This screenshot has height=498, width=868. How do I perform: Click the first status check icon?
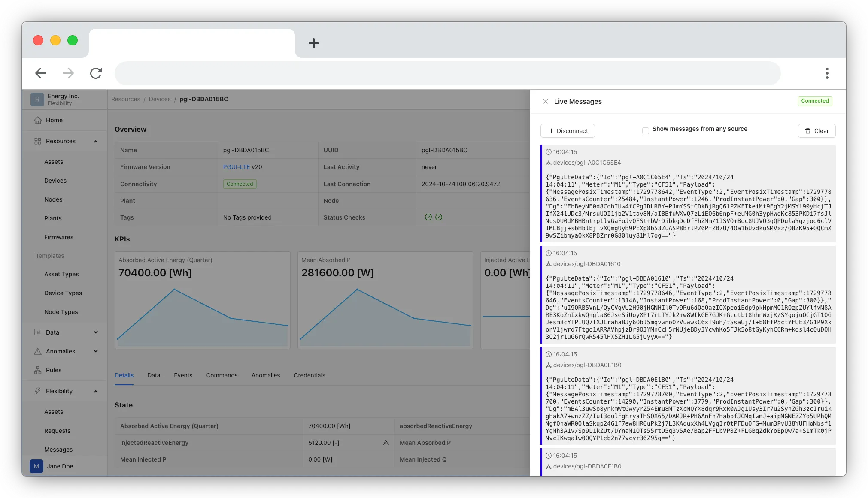coord(428,217)
